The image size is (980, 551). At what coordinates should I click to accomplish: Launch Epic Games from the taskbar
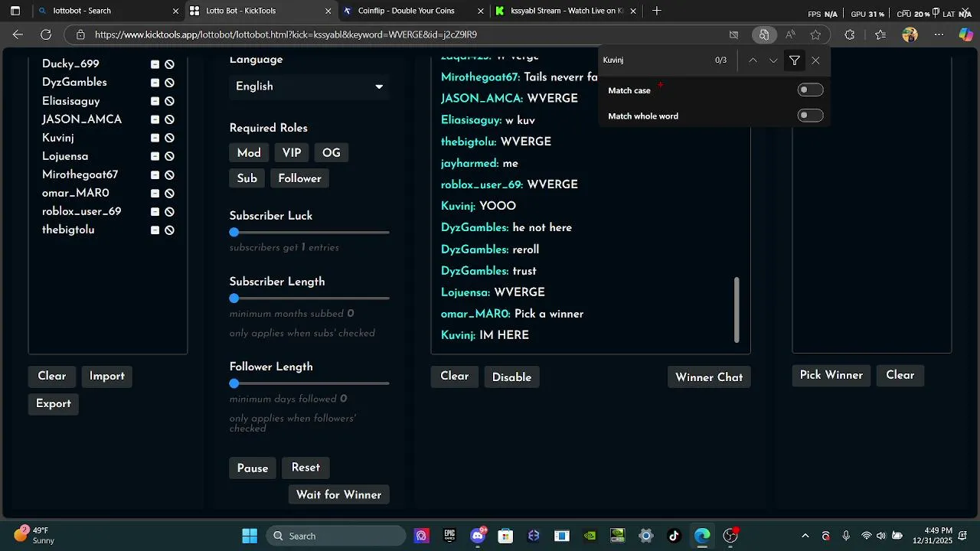point(449,536)
